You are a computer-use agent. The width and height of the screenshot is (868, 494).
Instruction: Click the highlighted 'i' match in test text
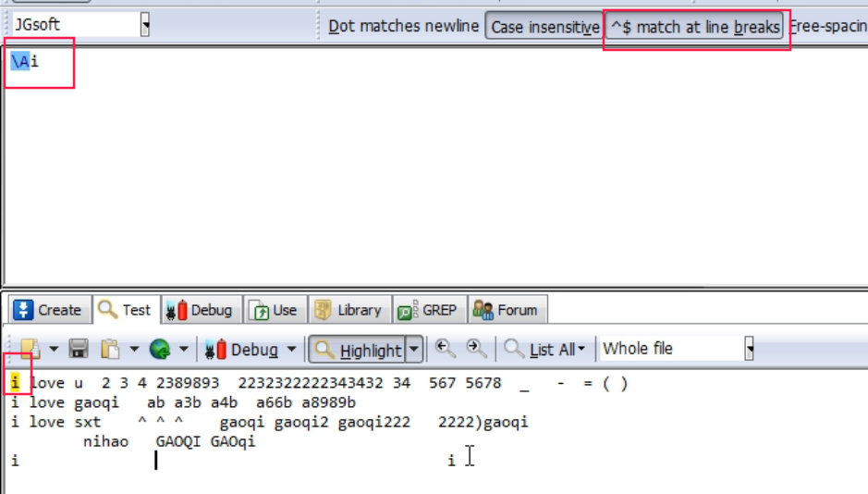(15, 383)
